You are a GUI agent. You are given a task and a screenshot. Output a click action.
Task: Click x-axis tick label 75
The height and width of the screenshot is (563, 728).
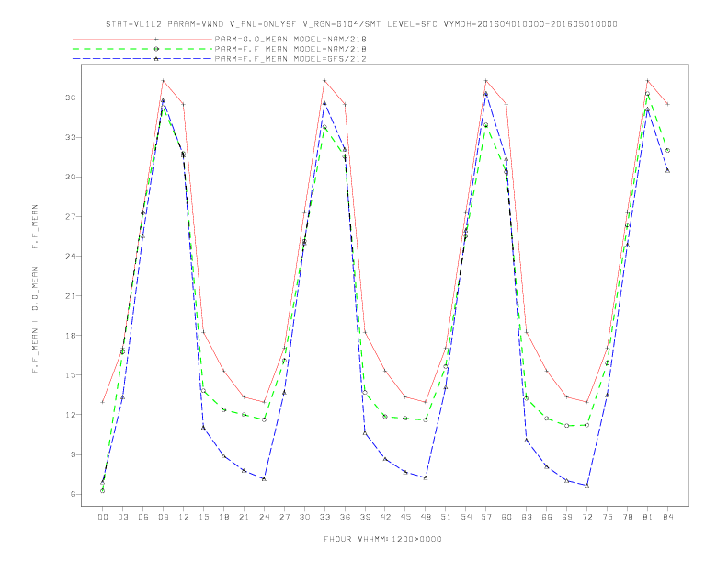(608, 517)
